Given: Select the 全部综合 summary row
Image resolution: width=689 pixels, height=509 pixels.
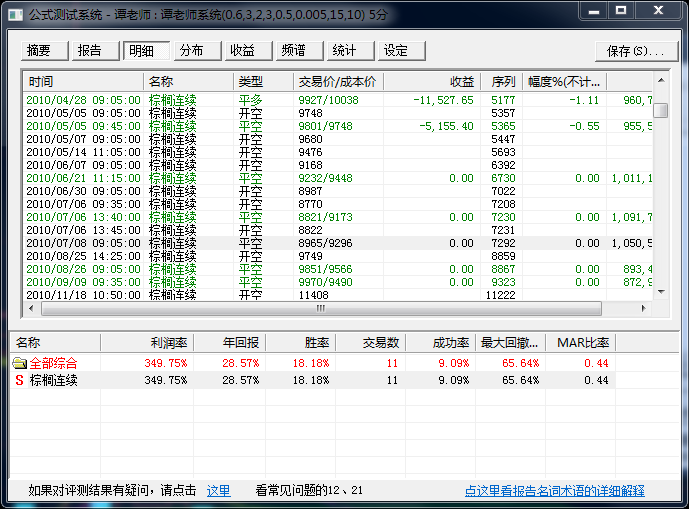Looking at the screenshot, I should [x=54, y=363].
